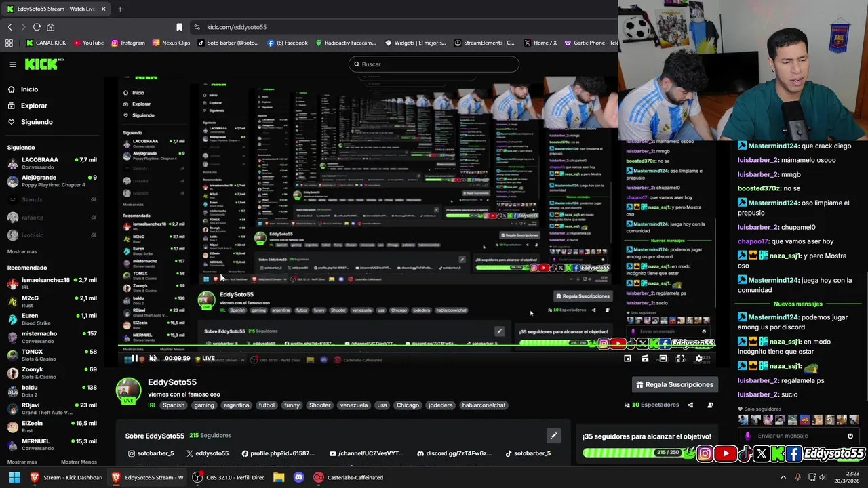The width and height of the screenshot is (868, 488).
Task: Open player settings gear
Action: click(698, 359)
